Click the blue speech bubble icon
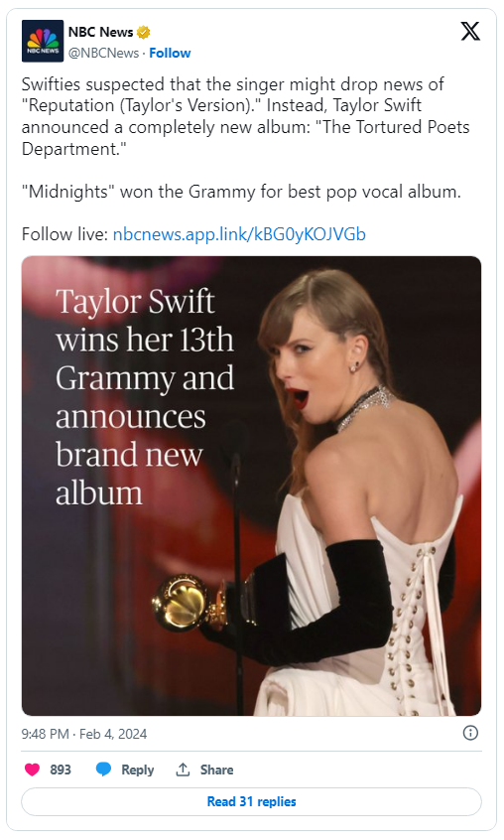This screenshot has height=840, width=504. (x=103, y=770)
